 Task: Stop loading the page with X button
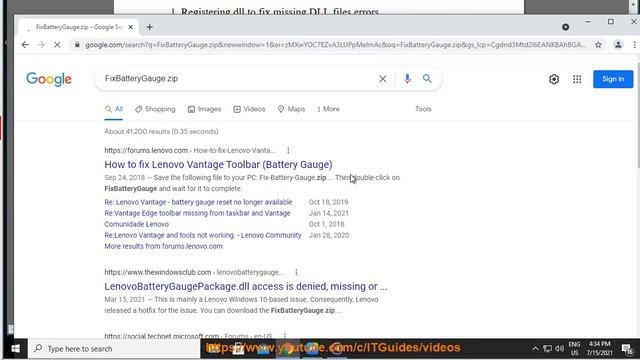click(x=57, y=44)
